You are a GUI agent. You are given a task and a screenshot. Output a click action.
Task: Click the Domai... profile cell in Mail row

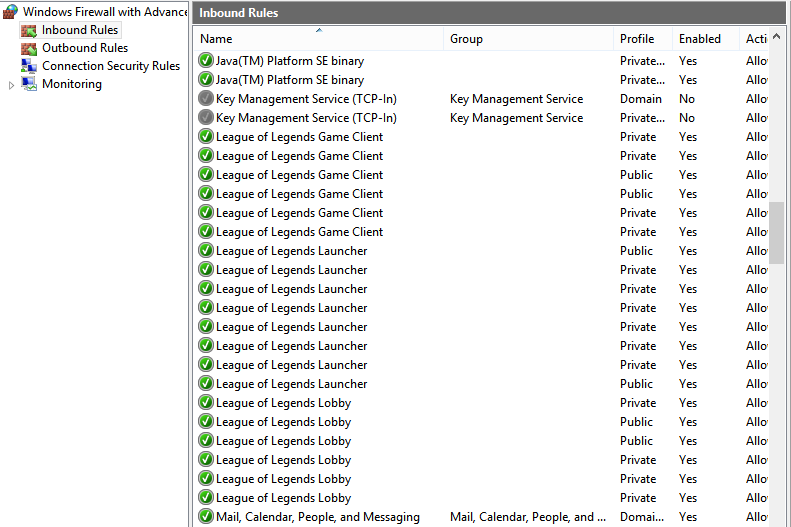click(642, 517)
